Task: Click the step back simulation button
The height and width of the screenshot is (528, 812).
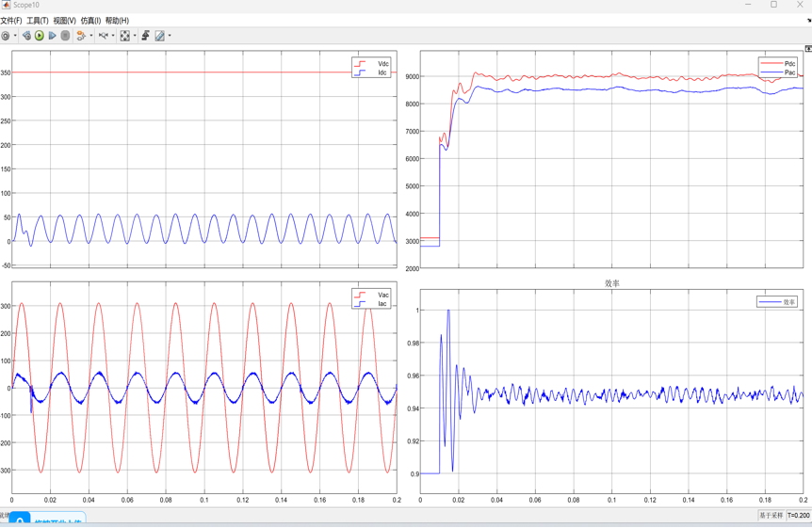Action: pyautogui.click(x=26, y=36)
